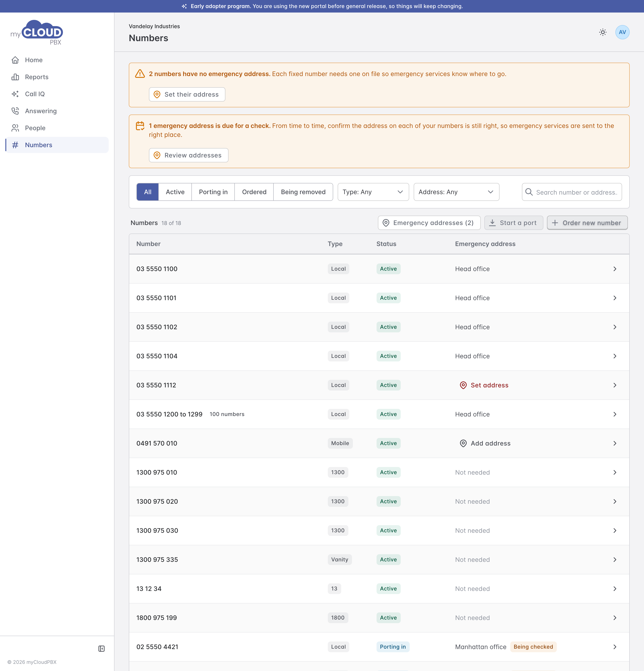The height and width of the screenshot is (671, 644).
Task: Click the Being checked badge
Action: (533, 647)
